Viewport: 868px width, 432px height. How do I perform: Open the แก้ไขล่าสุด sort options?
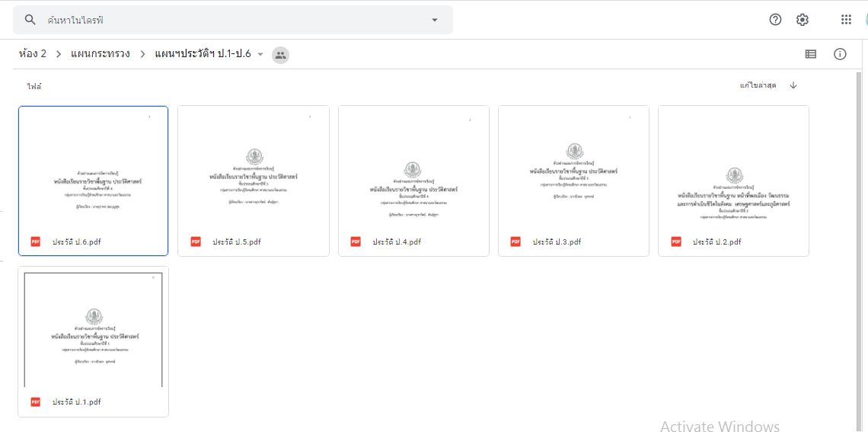point(757,85)
